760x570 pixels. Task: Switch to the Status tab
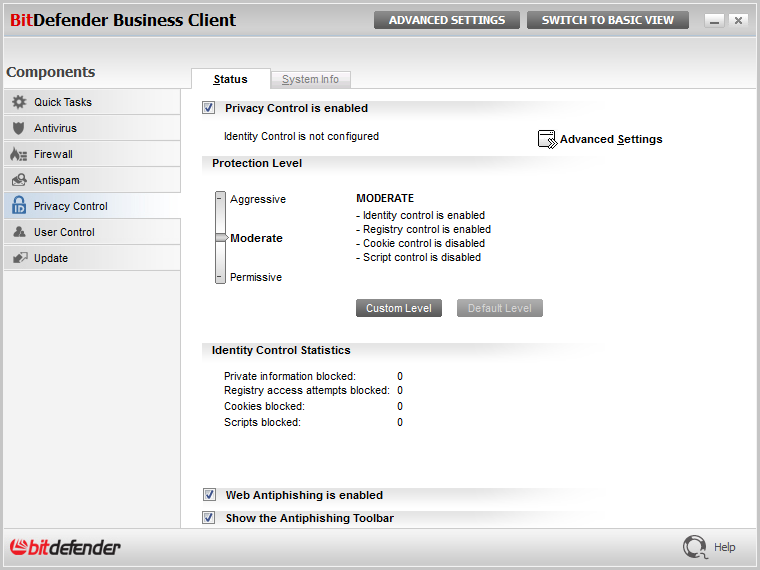point(231,79)
